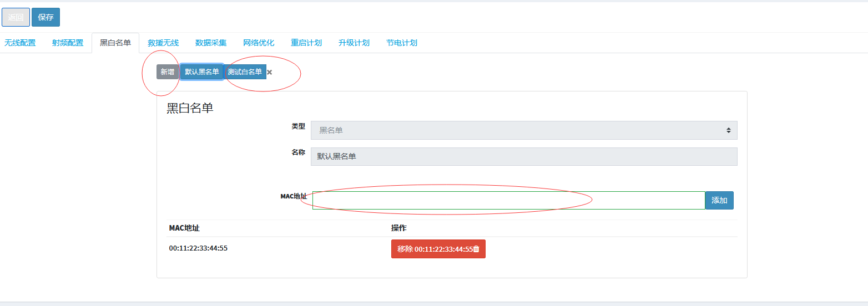868x306 pixels.
Task: Open the 数据采集 tab
Action: pyautogui.click(x=211, y=43)
